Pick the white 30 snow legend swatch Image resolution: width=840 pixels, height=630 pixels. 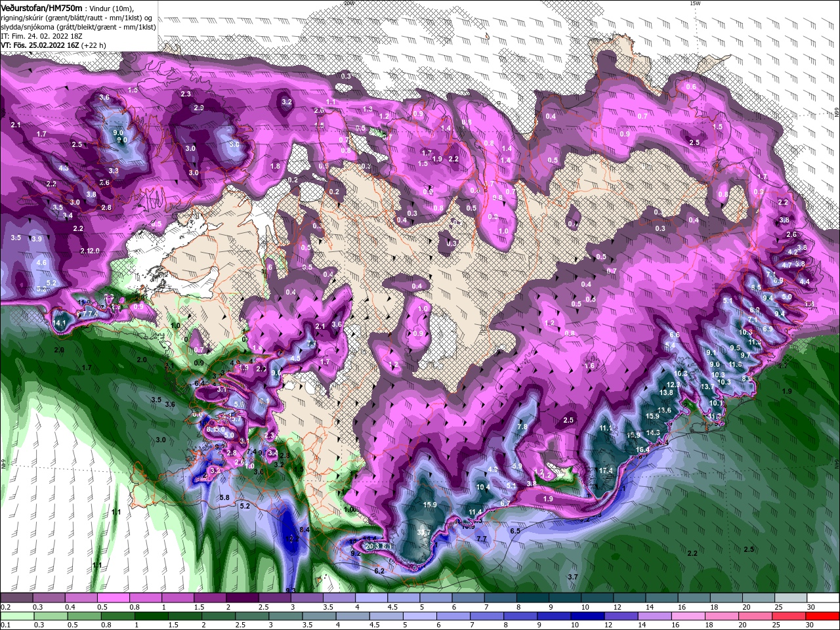click(824, 598)
